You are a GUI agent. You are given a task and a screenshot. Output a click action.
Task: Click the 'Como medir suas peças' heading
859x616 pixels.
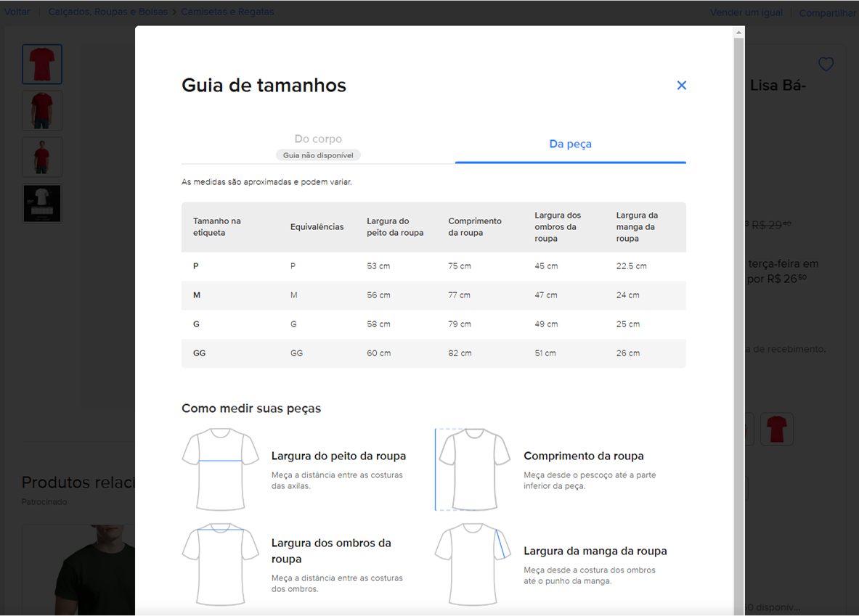[x=251, y=408]
